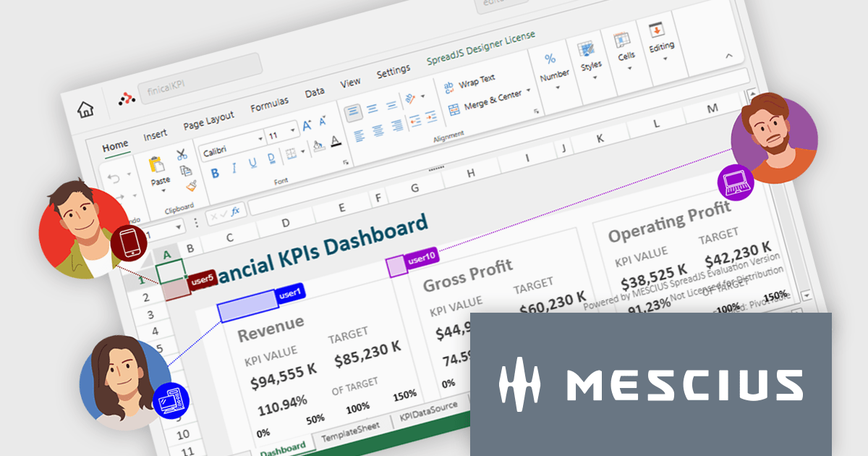Open the Settings ribbon tab

click(x=393, y=72)
